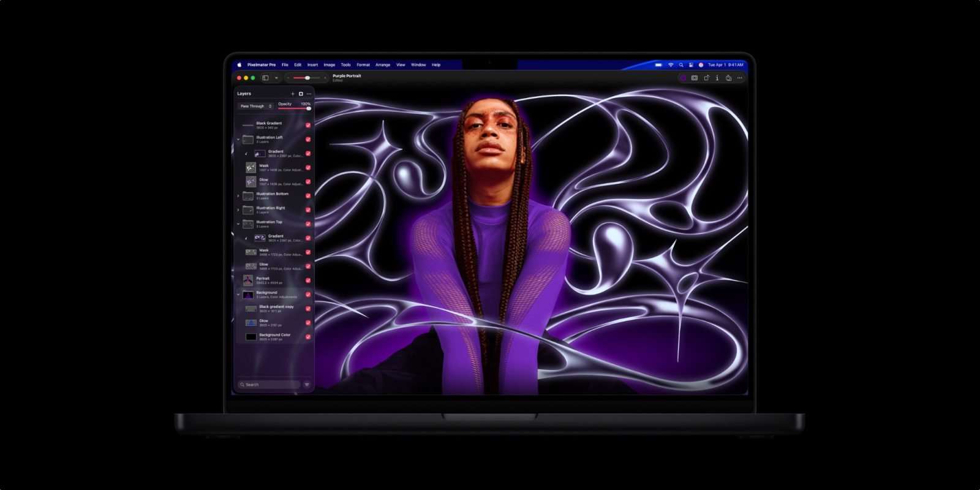The width and height of the screenshot is (980, 490).
Task: Click the Purple Portrait document title
Action: coord(347,76)
